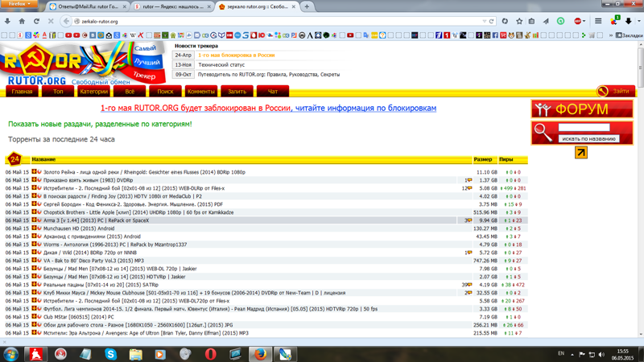Open the Главная menu item

click(x=22, y=91)
